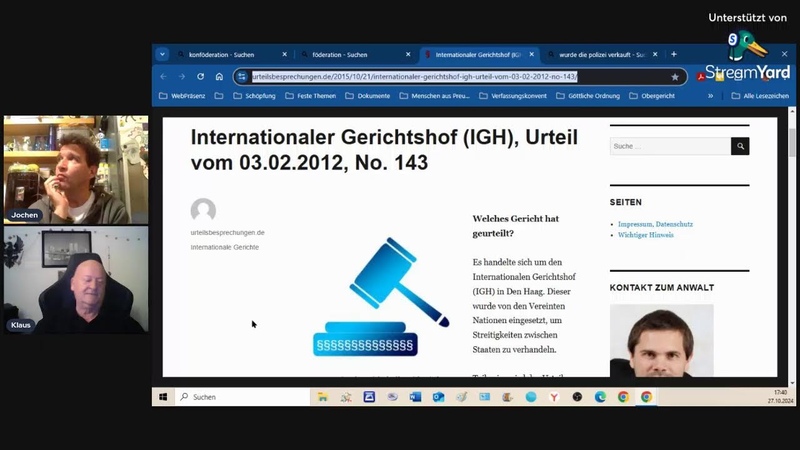The image size is (800, 450).
Task: Open the Obergericht bookmark folder
Action: click(652, 96)
